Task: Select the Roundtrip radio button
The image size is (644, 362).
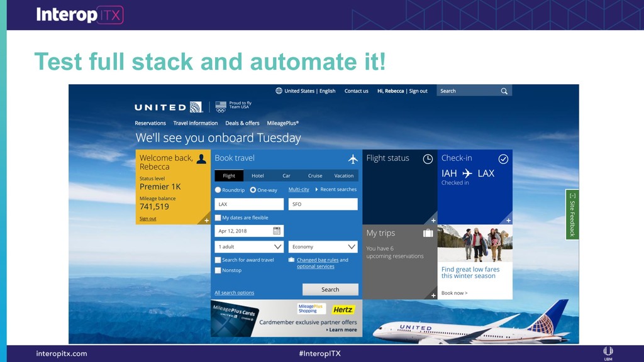Action: click(218, 190)
